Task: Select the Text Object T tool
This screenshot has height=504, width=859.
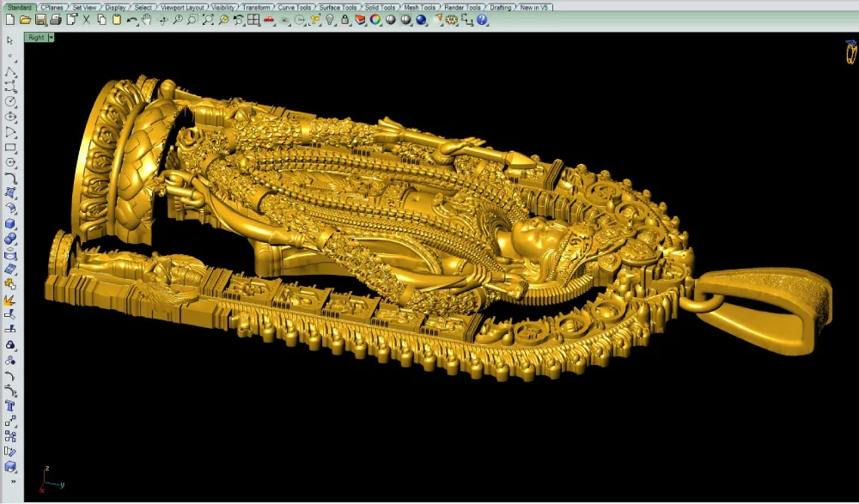Action: pos(9,406)
